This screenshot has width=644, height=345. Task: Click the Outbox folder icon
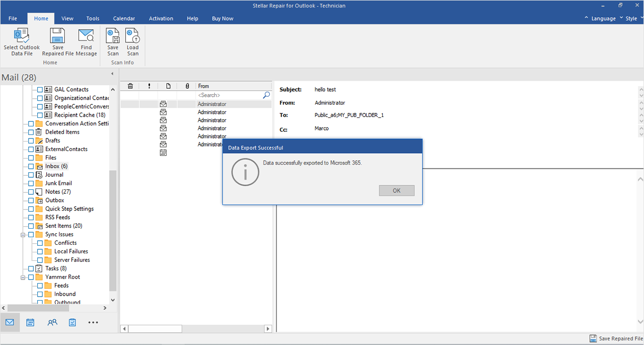coord(39,200)
